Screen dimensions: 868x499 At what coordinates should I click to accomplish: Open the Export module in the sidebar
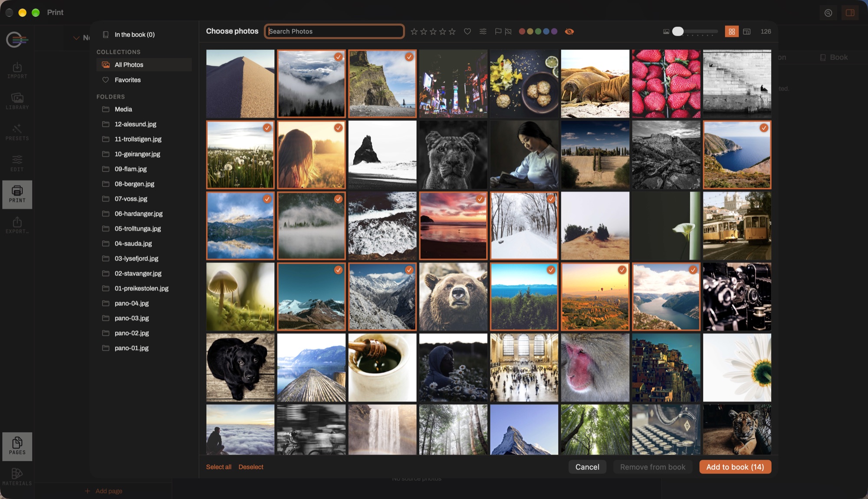click(17, 225)
